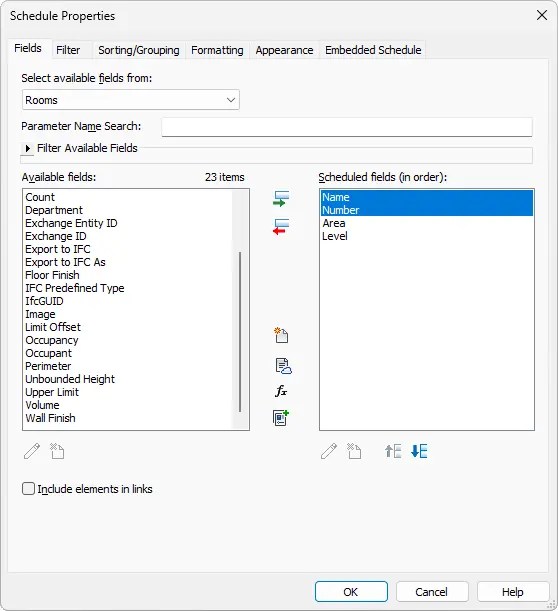Click the Move parameter down icon

(419, 451)
